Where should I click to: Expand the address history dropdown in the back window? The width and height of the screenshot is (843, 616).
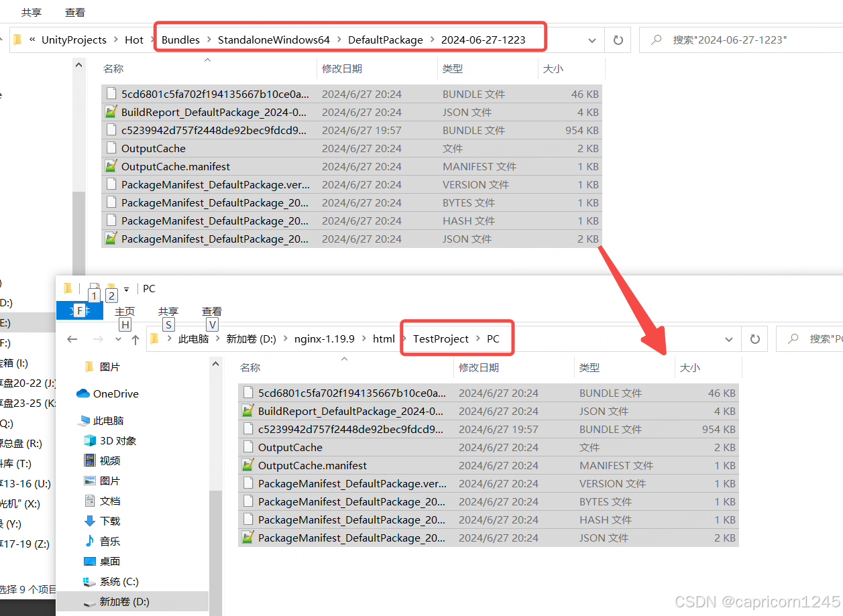pos(592,40)
